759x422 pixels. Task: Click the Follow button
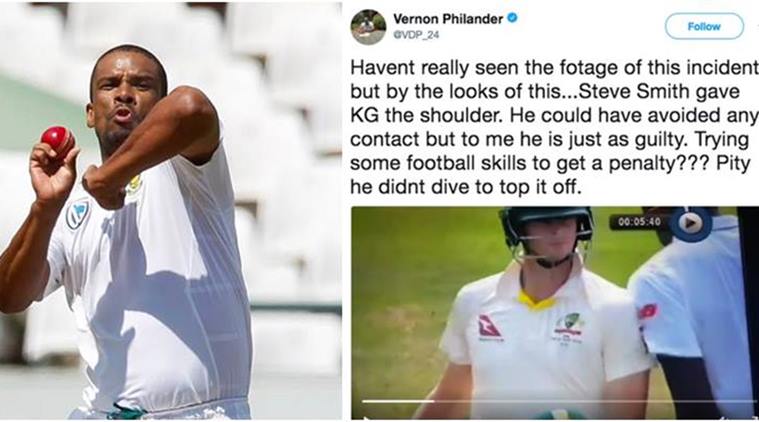(704, 26)
